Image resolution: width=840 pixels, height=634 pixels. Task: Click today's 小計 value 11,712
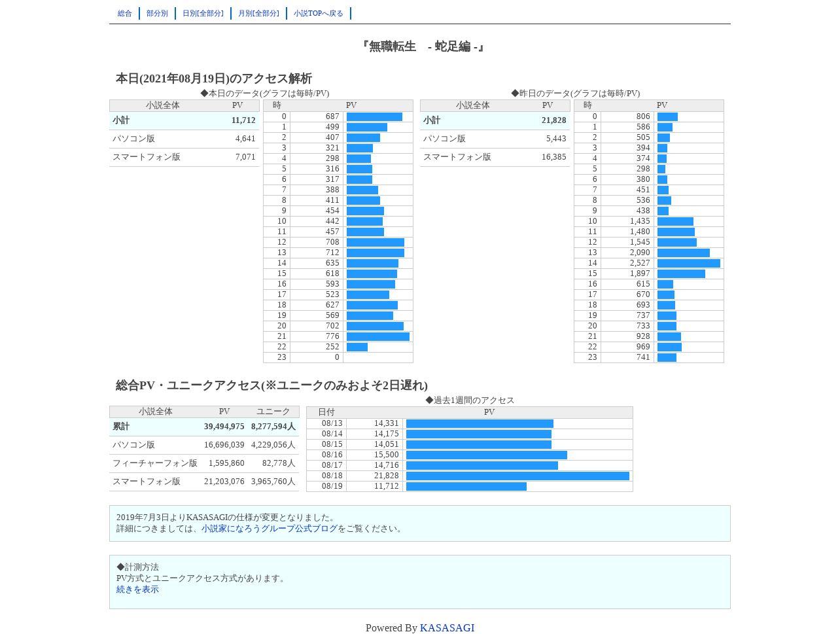[x=243, y=120]
